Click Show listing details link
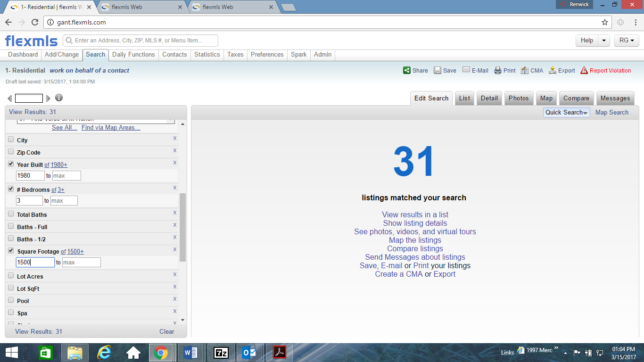The height and width of the screenshot is (362, 644). click(415, 223)
